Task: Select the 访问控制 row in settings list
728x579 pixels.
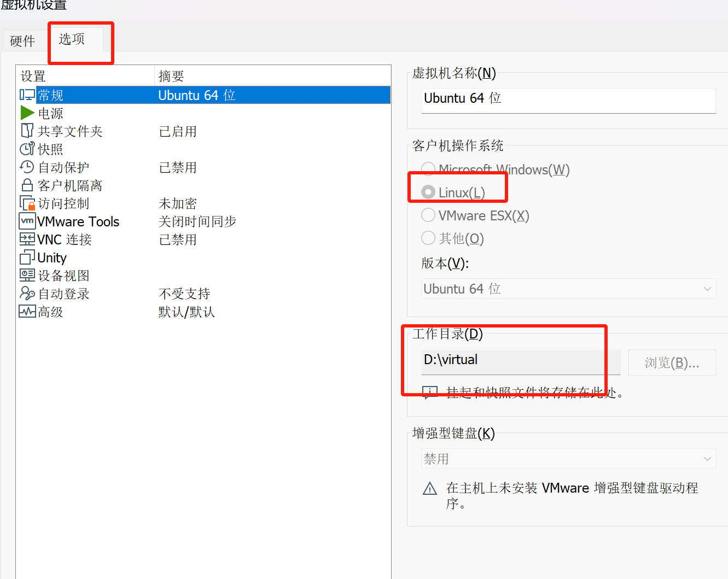Action: click(x=63, y=203)
